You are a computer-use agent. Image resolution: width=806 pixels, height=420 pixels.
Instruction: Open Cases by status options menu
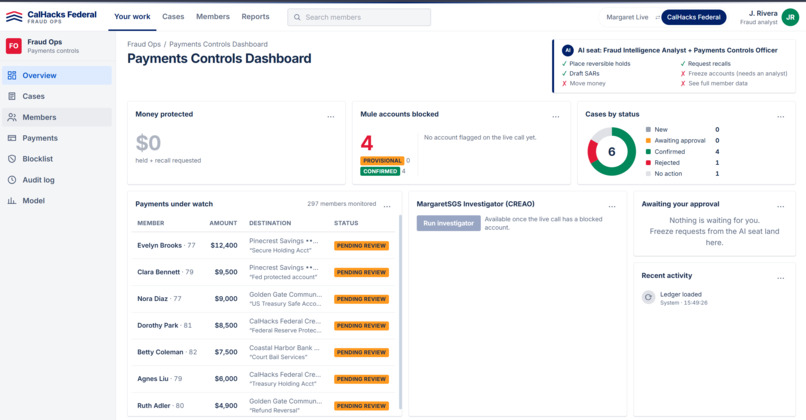781,117
